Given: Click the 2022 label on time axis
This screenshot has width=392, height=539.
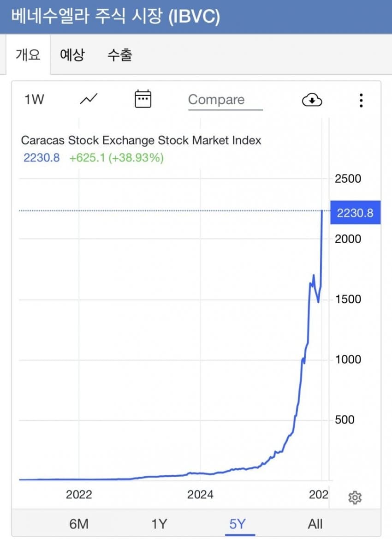Looking at the screenshot, I should click(79, 495).
